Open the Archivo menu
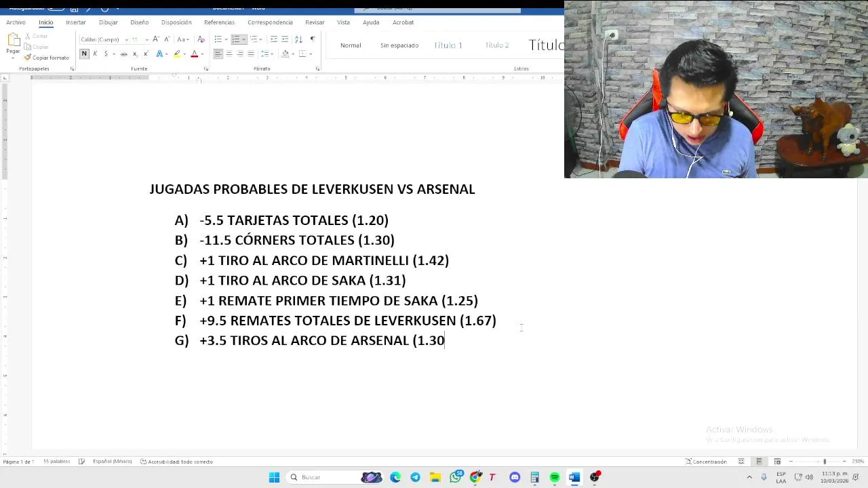The width and height of the screenshot is (868, 488). click(16, 22)
